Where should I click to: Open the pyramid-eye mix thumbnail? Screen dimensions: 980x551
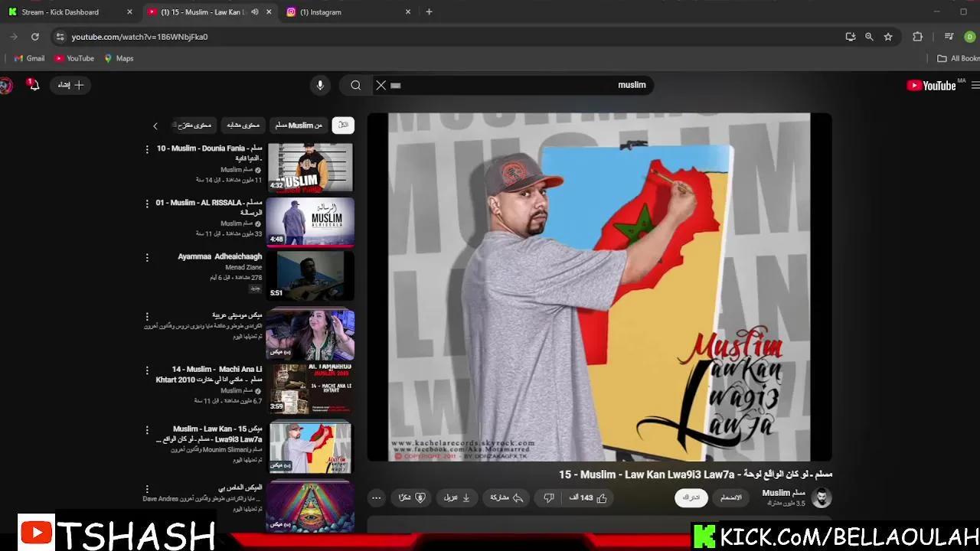[310, 505]
